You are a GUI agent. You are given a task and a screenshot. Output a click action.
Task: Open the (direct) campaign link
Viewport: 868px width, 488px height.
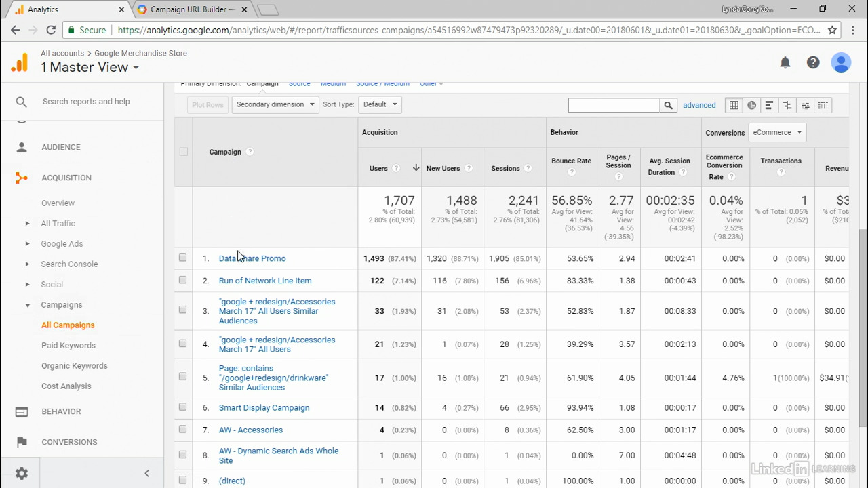pyautogui.click(x=232, y=481)
